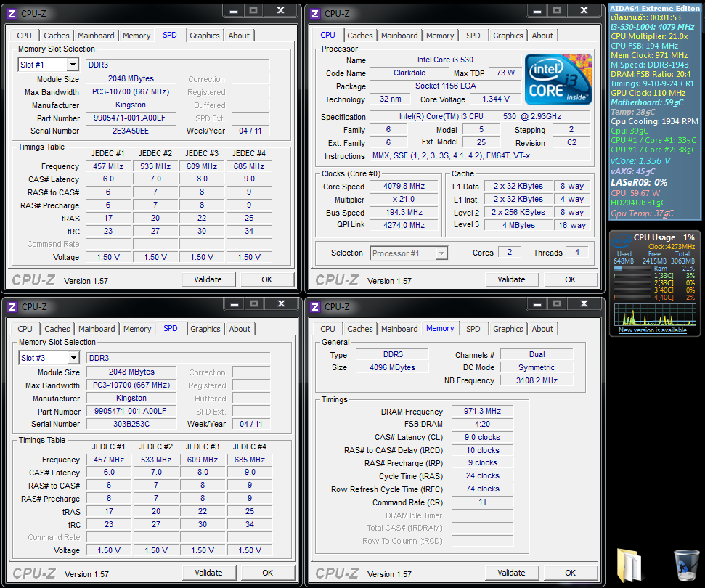
Task: Open Mainboard tab in the bottom-right Memory window
Action: coord(399,329)
